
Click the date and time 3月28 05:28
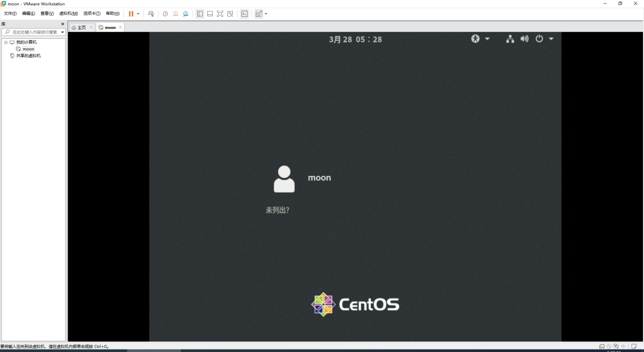point(355,39)
